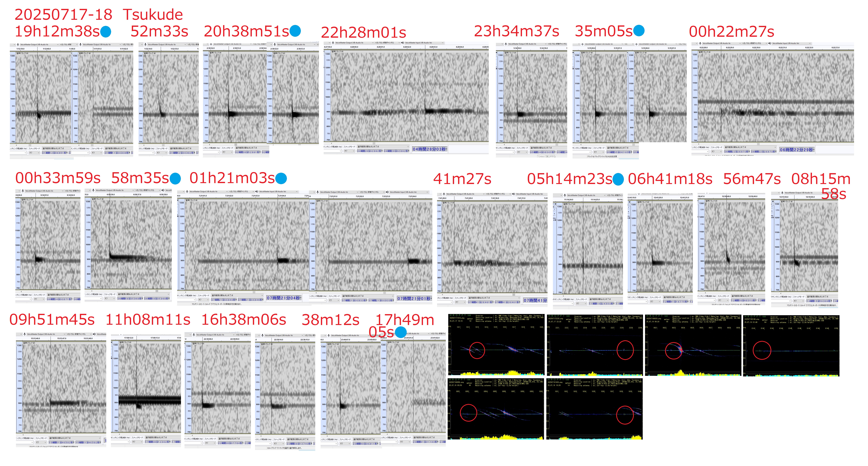Click microphone icon in the 05h14m23s panel
The image size is (868, 466).
pyautogui.click(x=565, y=195)
